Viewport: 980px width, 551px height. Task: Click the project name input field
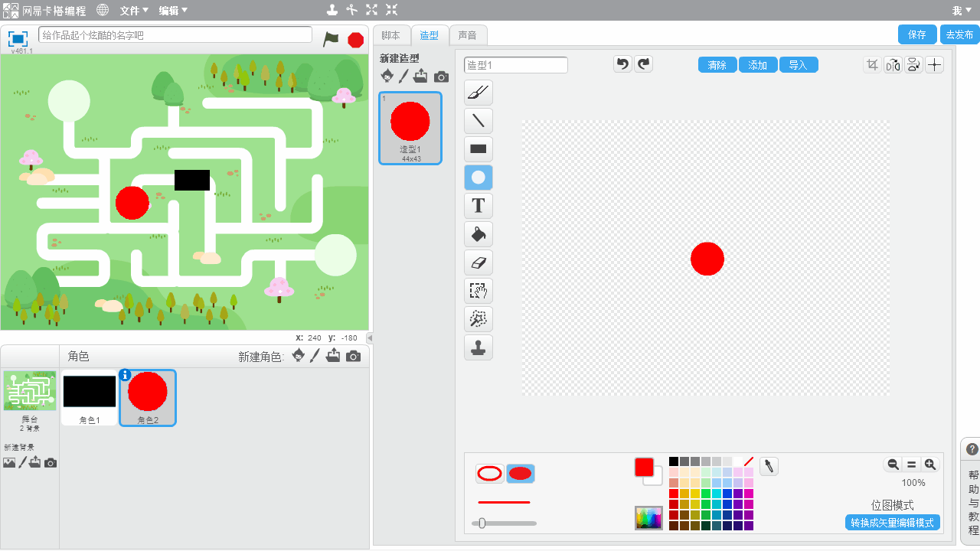coord(175,35)
